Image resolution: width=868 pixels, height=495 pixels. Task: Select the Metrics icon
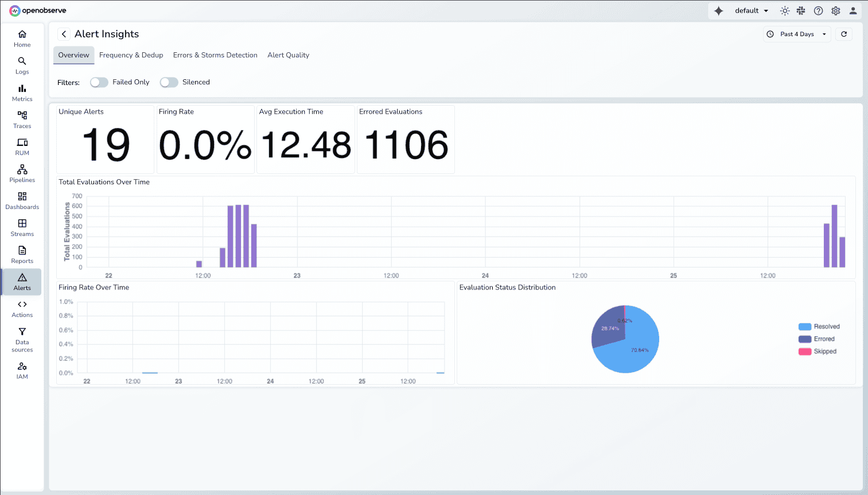pyautogui.click(x=22, y=92)
